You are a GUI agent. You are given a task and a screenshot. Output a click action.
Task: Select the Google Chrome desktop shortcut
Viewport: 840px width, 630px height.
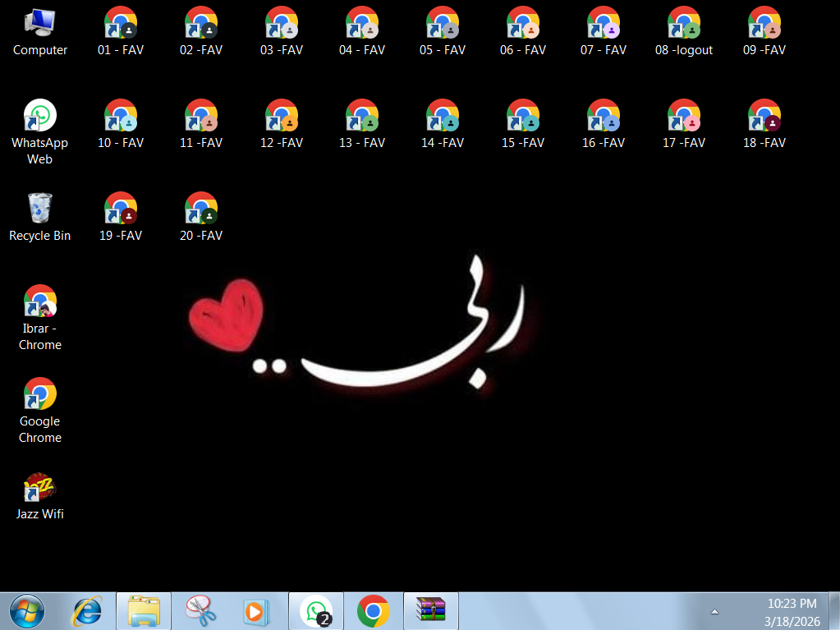[39, 411]
